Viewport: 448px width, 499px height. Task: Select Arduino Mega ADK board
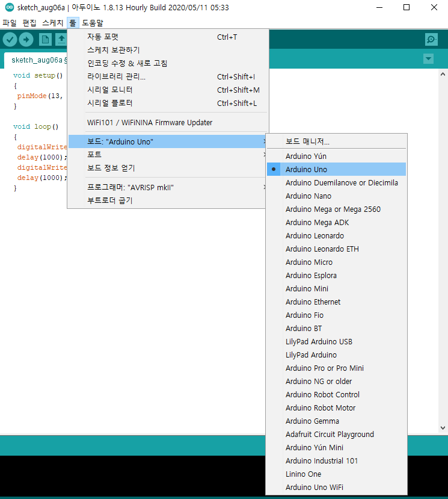coord(336,223)
